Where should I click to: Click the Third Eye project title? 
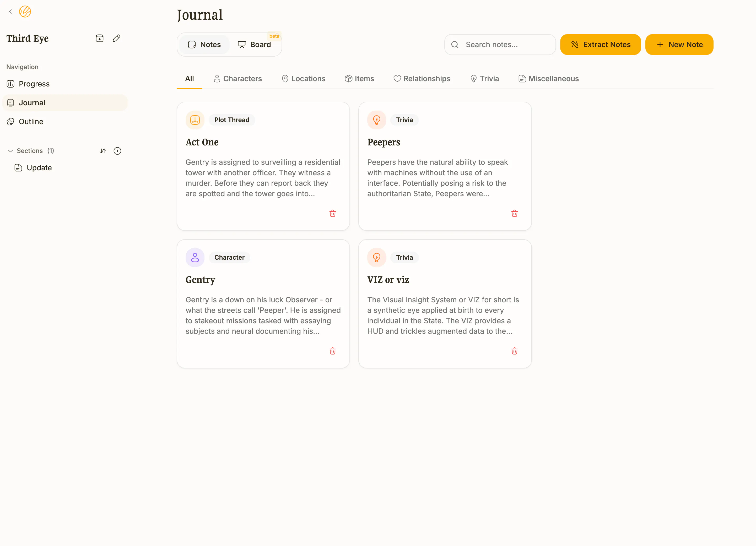(x=27, y=39)
